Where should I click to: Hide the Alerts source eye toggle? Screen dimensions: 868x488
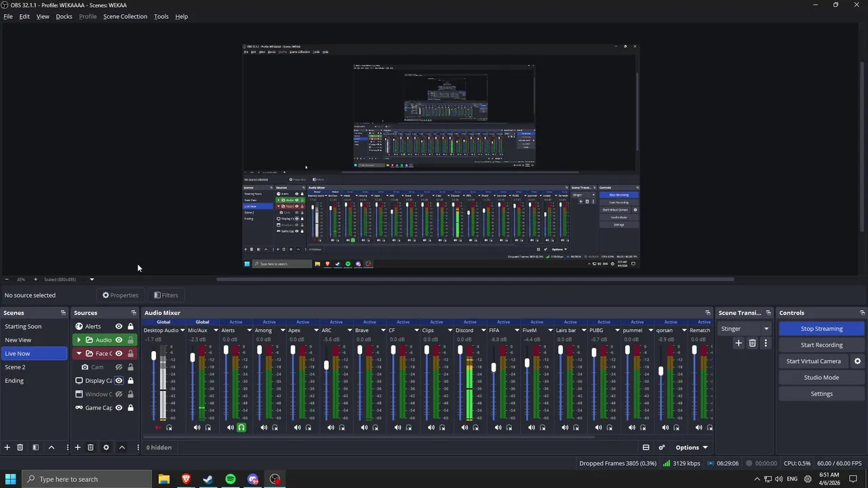click(119, 327)
